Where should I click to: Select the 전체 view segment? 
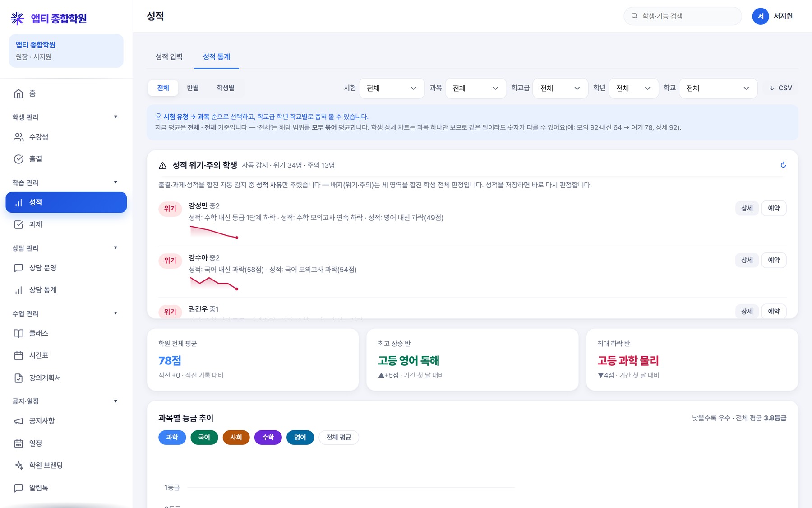(x=163, y=88)
